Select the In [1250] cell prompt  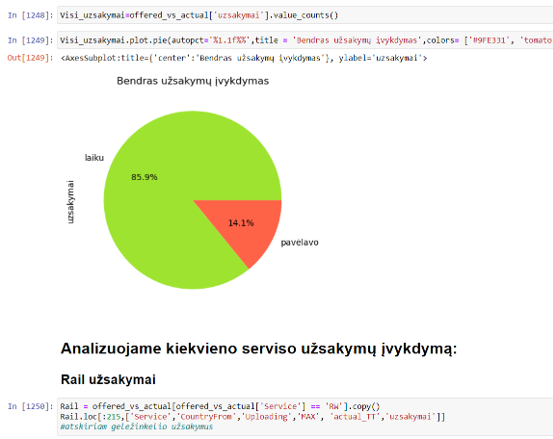point(30,406)
